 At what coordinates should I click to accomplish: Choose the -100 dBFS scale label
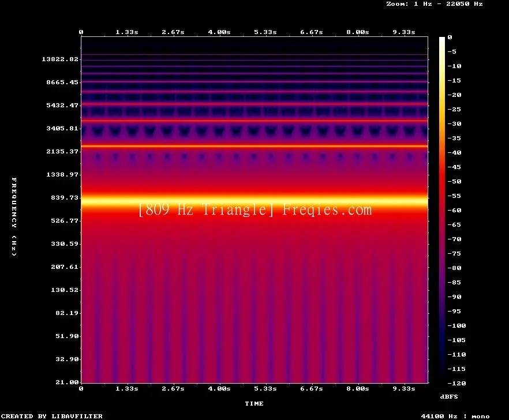(x=456, y=325)
